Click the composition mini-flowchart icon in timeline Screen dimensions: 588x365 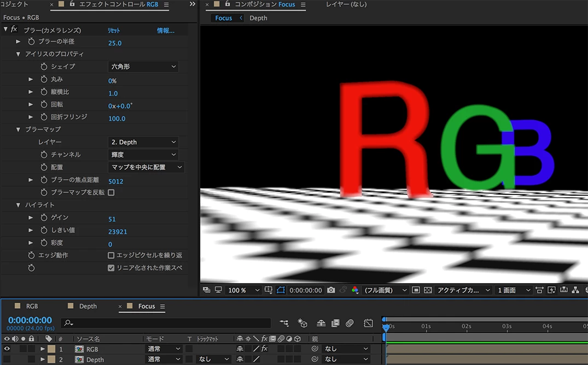click(284, 323)
